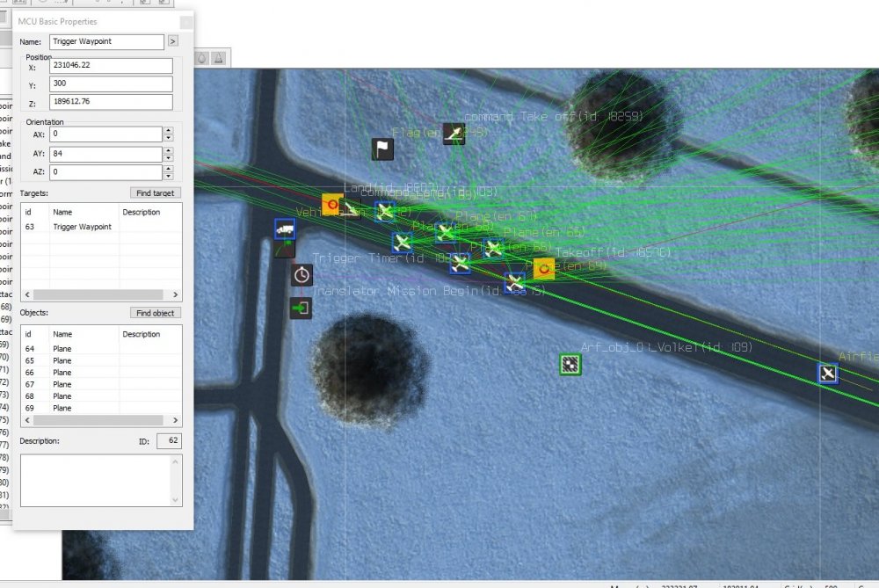Click the airfield icon at the map's right edge
Image resolution: width=879 pixels, height=588 pixels.
(x=827, y=373)
